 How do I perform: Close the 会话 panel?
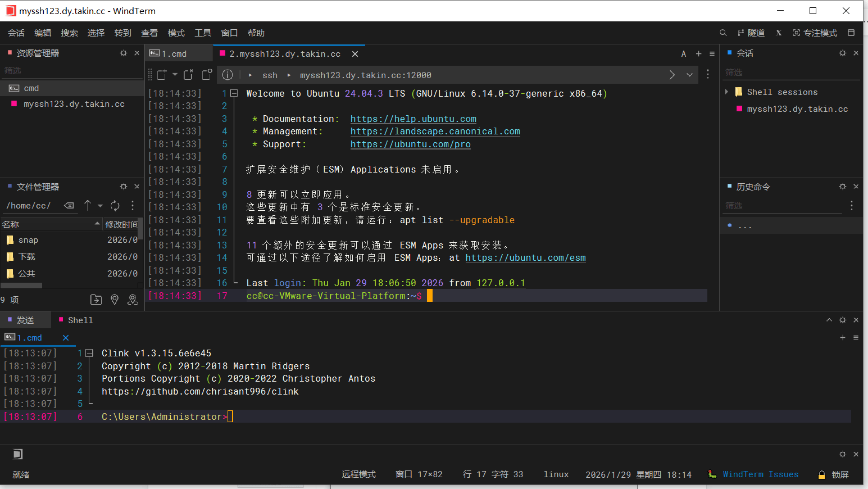click(x=856, y=53)
